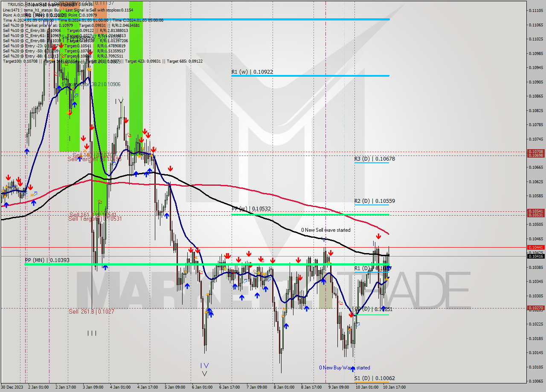Select the PP (MN) | 0.10393 label
The image size is (546, 392).
pos(47,260)
